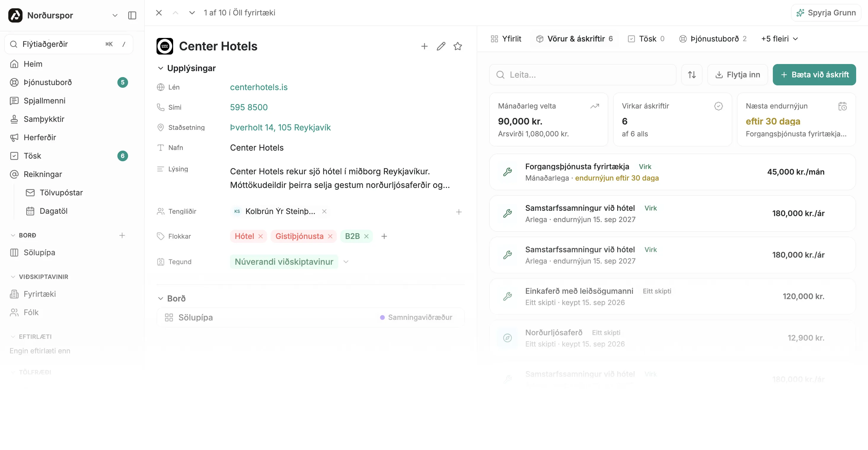Open the Forgangsþjónusta fyrirtækja subscription row
The height and width of the screenshot is (450, 868).
tap(672, 172)
